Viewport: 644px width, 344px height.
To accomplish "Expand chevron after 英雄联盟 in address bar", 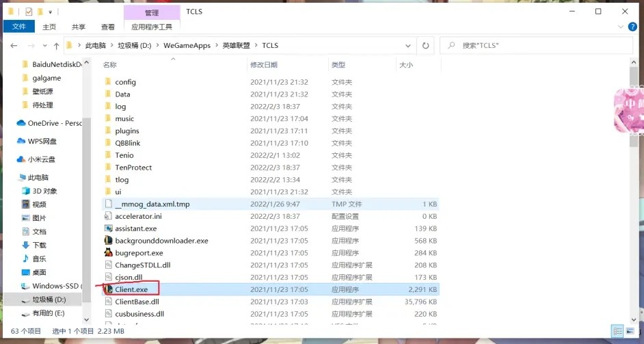I will click(256, 46).
